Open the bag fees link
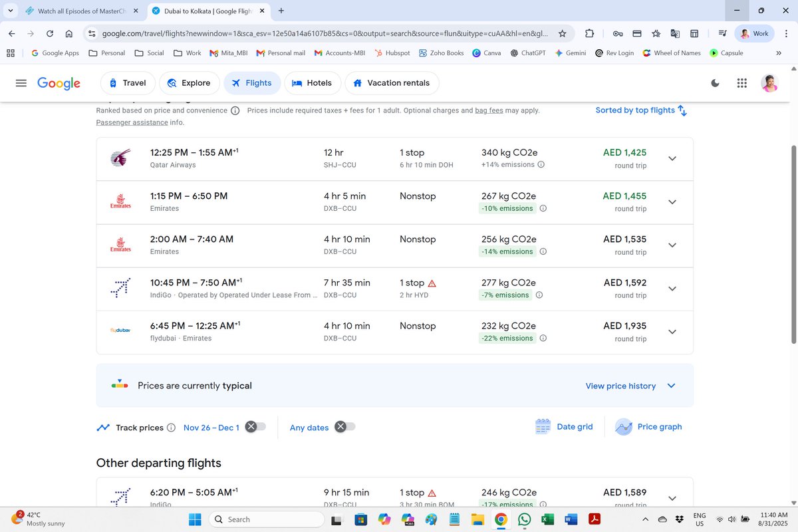Image resolution: width=798 pixels, height=532 pixels. point(489,110)
